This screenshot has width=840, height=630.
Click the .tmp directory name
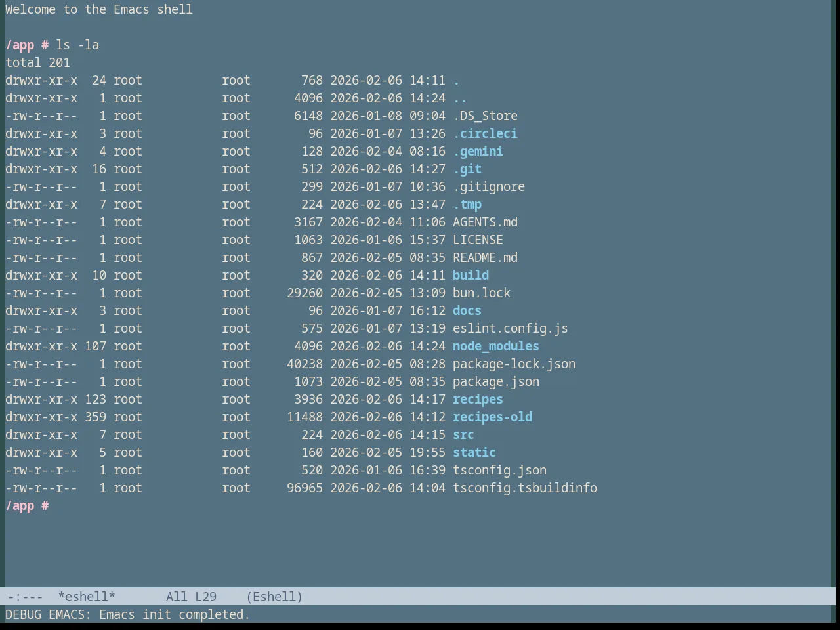(x=467, y=204)
